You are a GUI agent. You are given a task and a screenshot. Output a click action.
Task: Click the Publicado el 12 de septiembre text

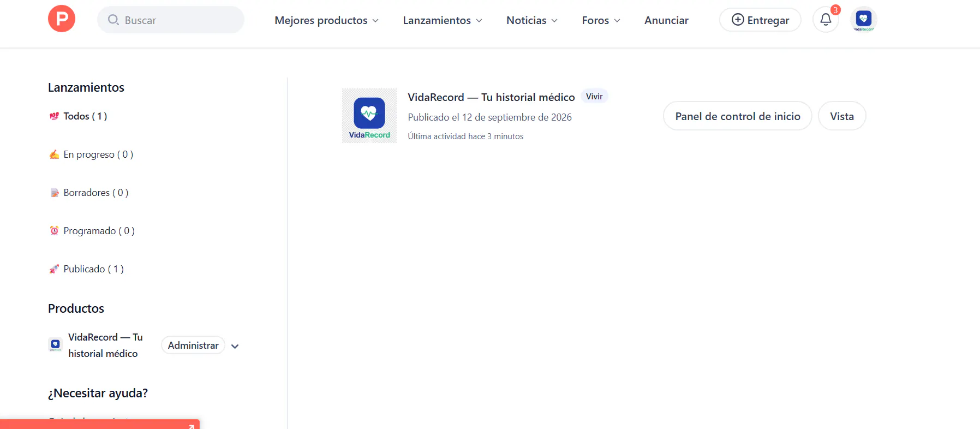click(489, 117)
